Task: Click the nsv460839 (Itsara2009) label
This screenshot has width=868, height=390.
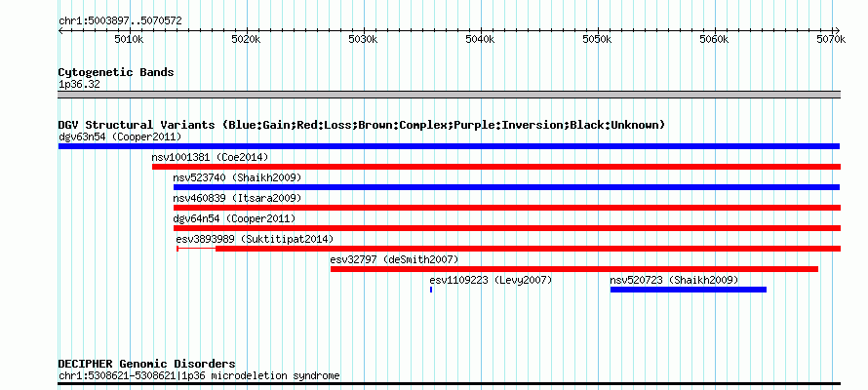Action: click(237, 198)
